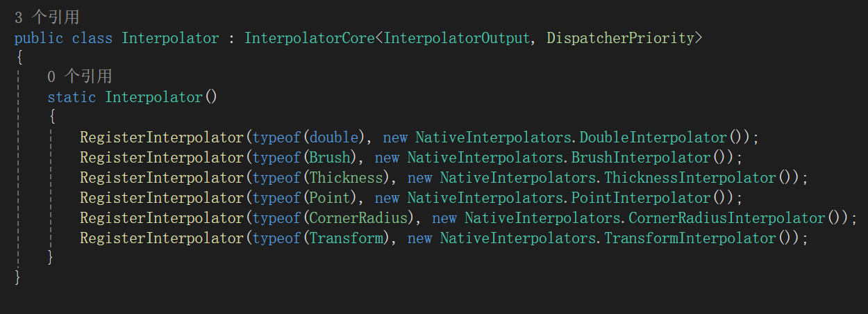Click RegisterInterpolator on the double line
This screenshot has width=868, height=314.
(162, 138)
